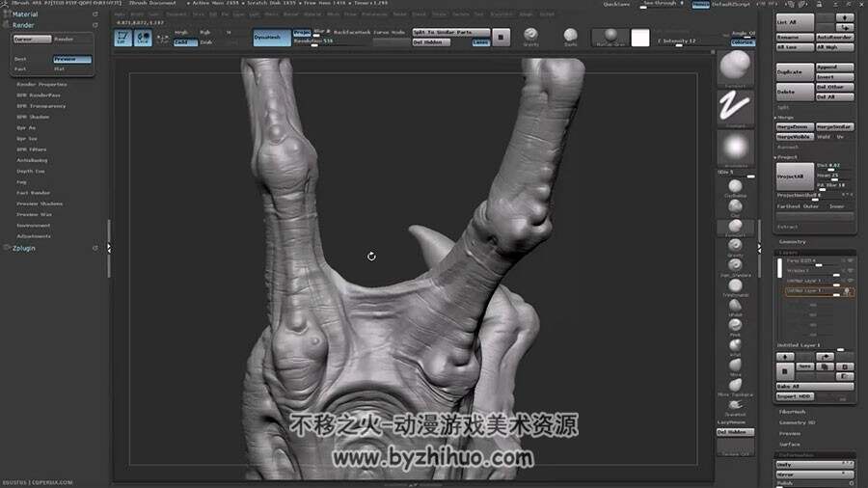Click the MergeDown button
Viewport: 868px width, 488px height.
tap(795, 127)
